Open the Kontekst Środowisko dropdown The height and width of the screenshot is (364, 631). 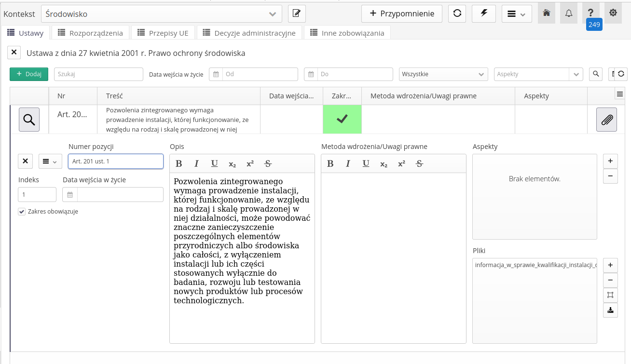(x=162, y=14)
